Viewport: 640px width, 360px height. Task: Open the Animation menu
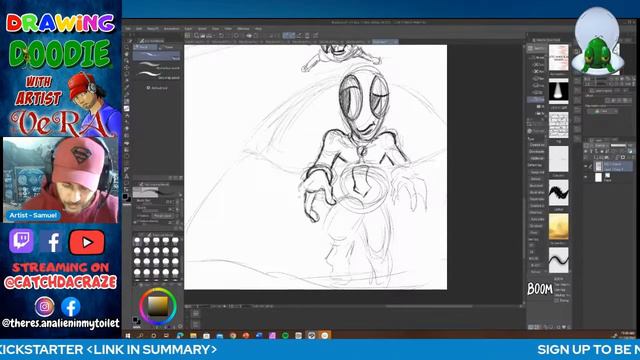pyautogui.click(x=171, y=29)
